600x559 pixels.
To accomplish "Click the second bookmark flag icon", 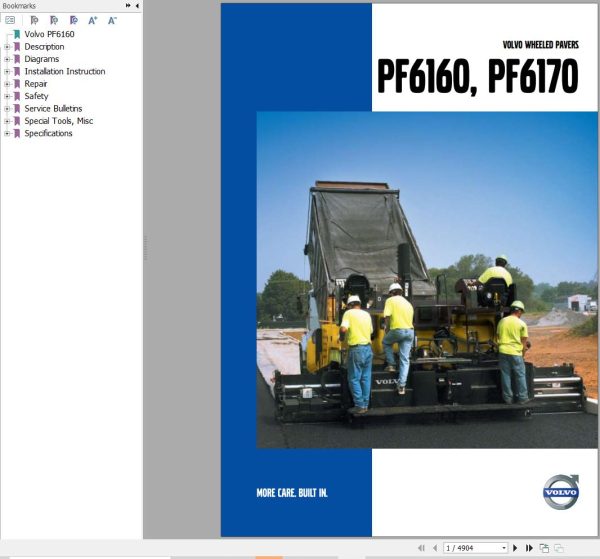I will tap(54, 20).
